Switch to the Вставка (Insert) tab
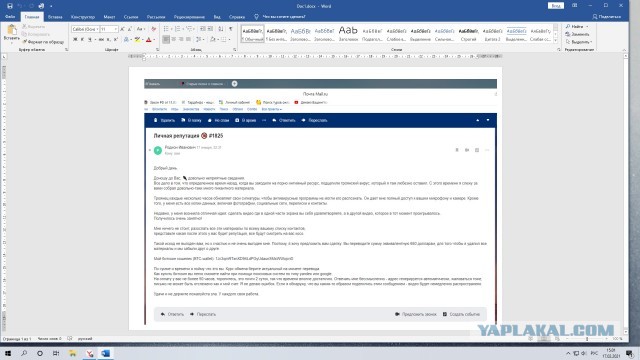Viewport: 640px width, 360px height. point(55,17)
